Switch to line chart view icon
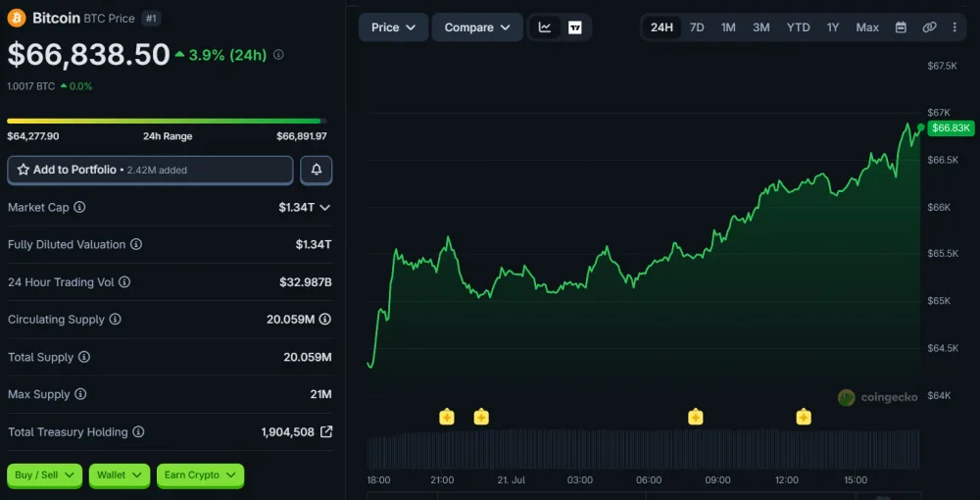This screenshot has height=500, width=980. [545, 27]
